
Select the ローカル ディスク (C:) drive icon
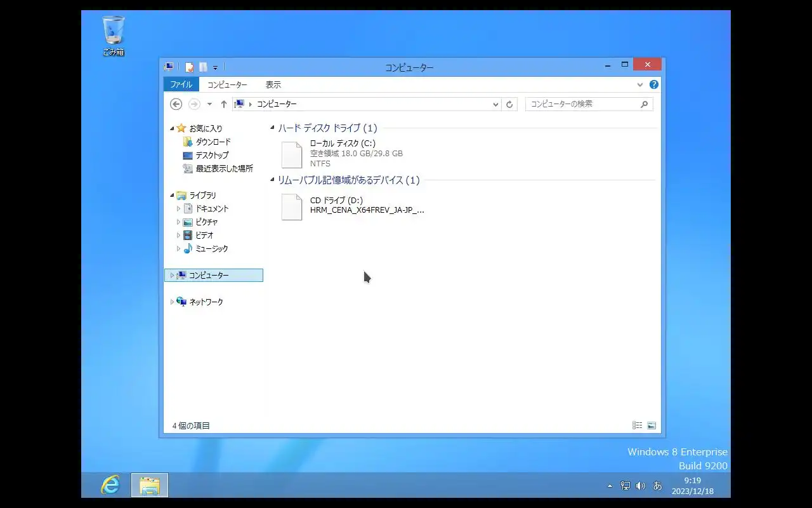(x=292, y=154)
